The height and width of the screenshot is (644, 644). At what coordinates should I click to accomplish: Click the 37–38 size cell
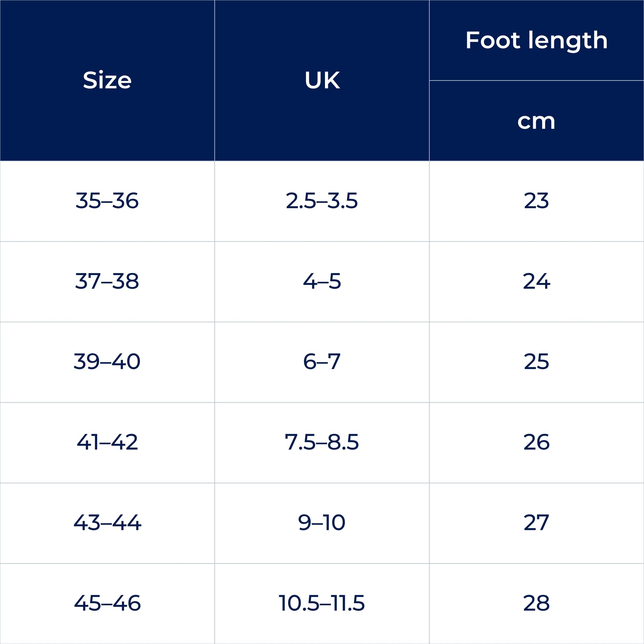(107, 281)
